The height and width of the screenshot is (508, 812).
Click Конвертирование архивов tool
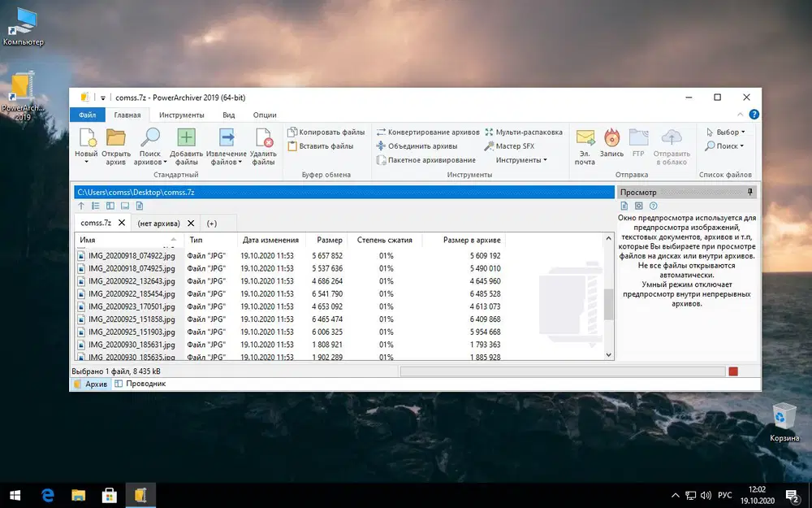point(428,132)
